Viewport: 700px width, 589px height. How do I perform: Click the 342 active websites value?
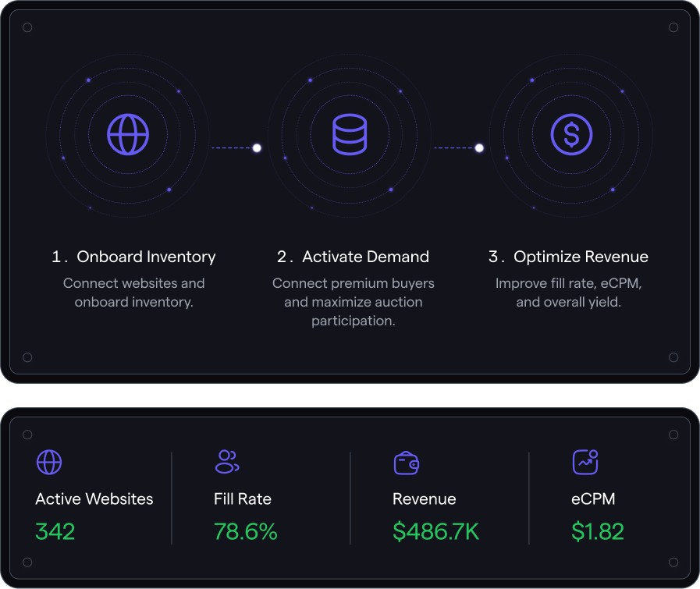(x=55, y=531)
